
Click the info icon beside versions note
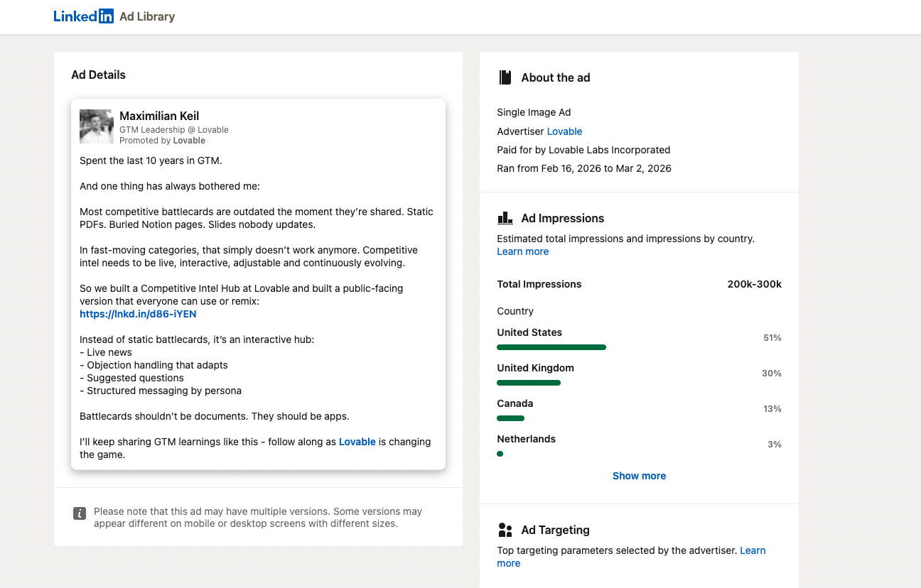[80, 513]
